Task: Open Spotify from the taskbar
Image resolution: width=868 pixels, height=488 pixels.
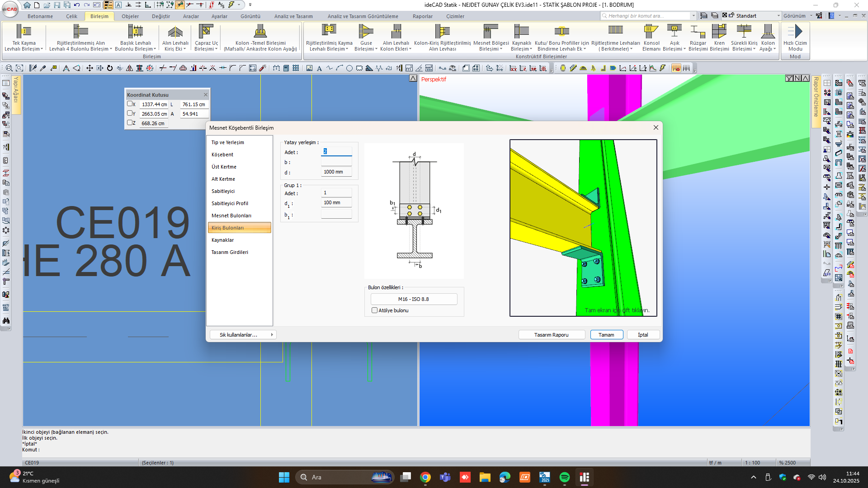Action: coord(564,477)
